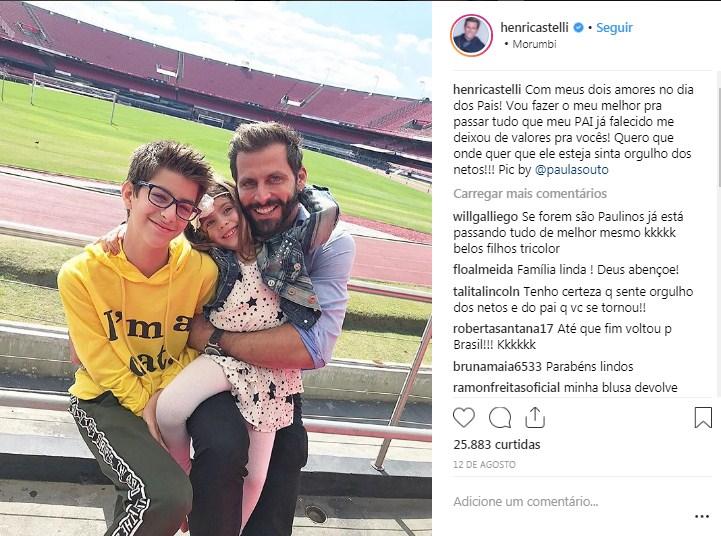Expand Carregar mais comentários

pyautogui.click(x=530, y=194)
